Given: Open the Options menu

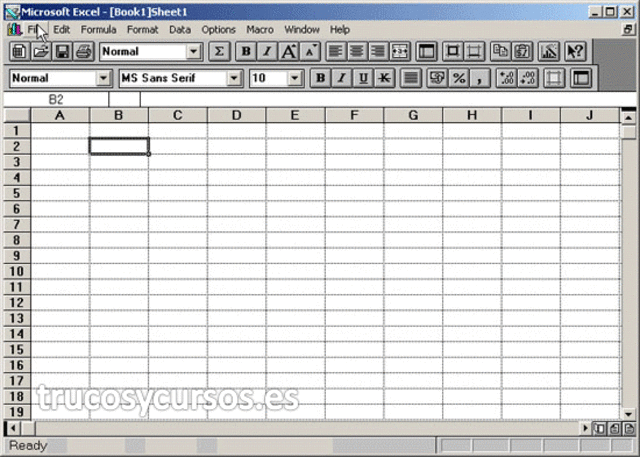Looking at the screenshot, I should pos(218,30).
